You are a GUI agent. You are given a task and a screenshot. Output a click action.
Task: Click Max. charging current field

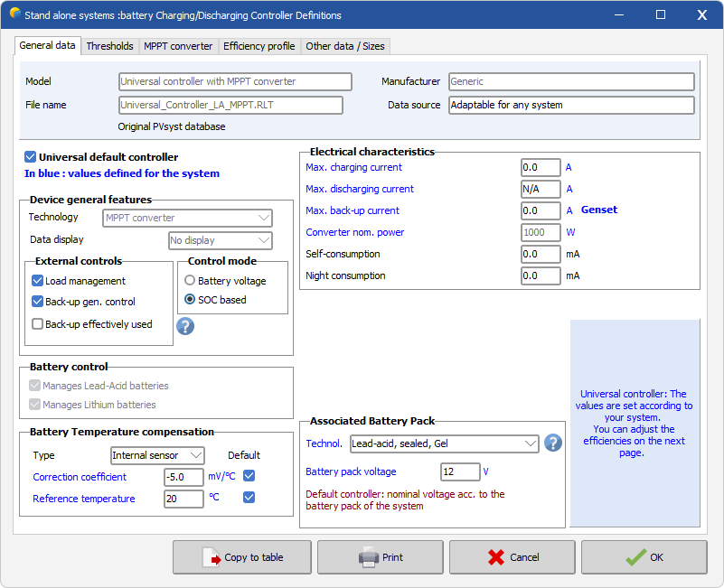[x=541, y=167]
